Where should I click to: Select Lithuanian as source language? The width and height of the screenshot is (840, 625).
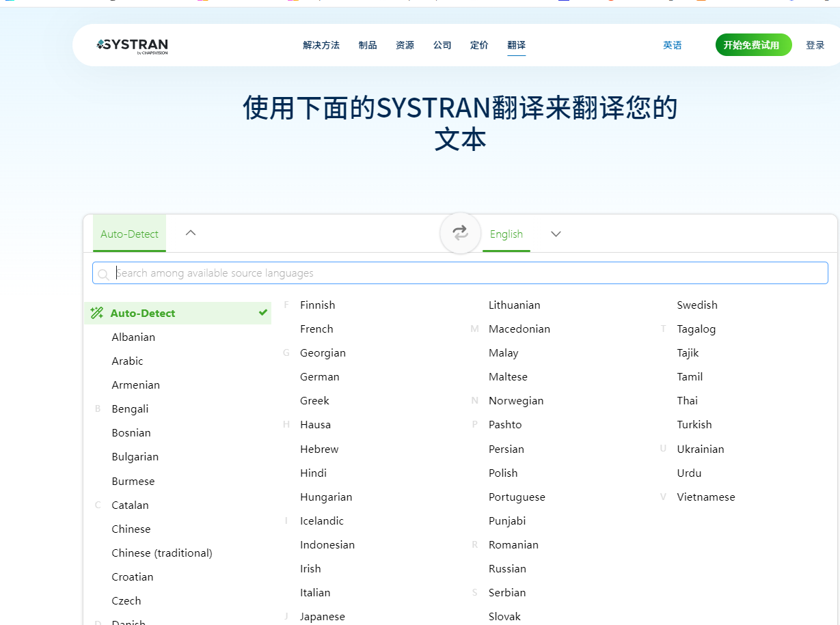tap(515, 305)
